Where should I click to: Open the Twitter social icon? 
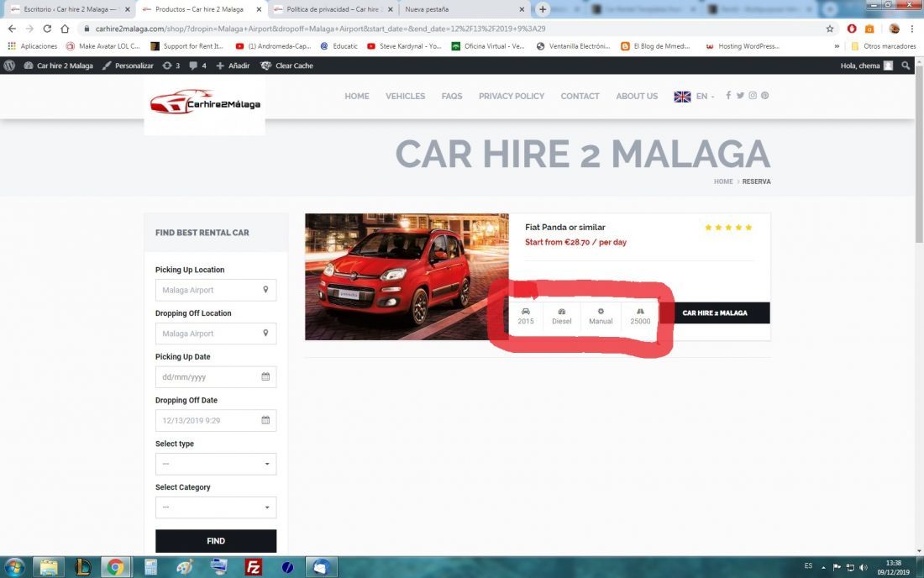[740, 96]
